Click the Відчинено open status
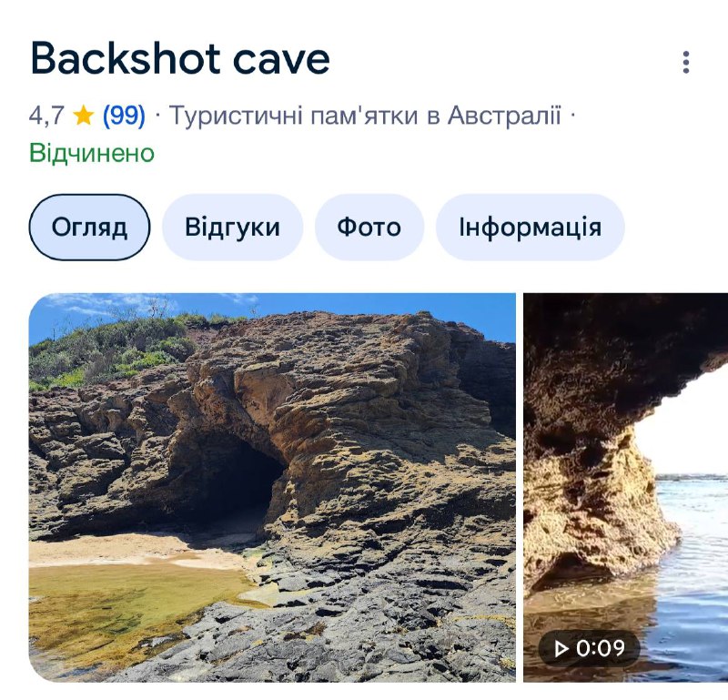Viewport: 728px width, 700px height. coord(92,153)
